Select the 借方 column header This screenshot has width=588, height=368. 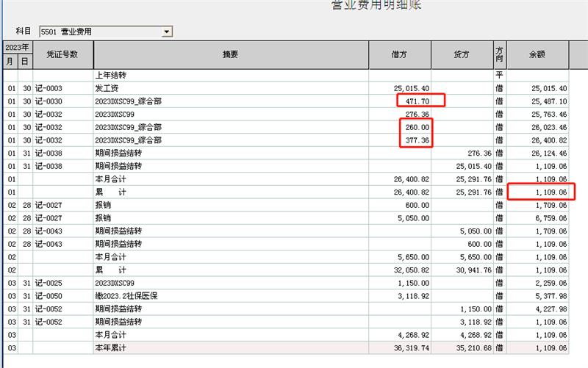(x=399, y=54)
